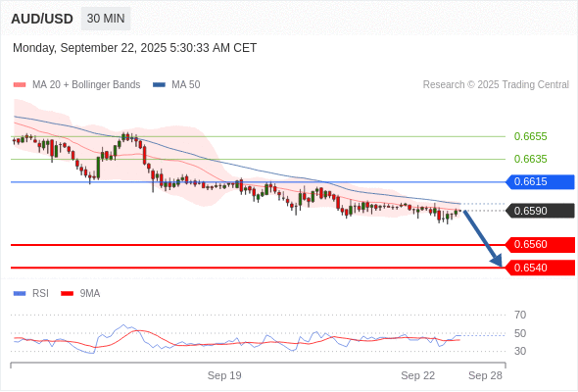Click the 30 MIN timeframe badge
The height and width of the screenshot is (392, 578).
[106, 19]
